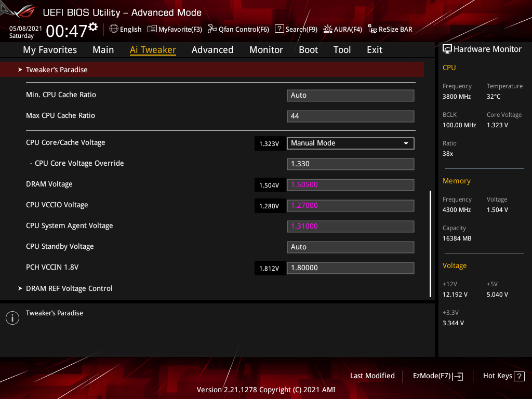Click the Hardware Monitor display icon
The width and height of the screenshot is (532, 399).
[447, 49]
